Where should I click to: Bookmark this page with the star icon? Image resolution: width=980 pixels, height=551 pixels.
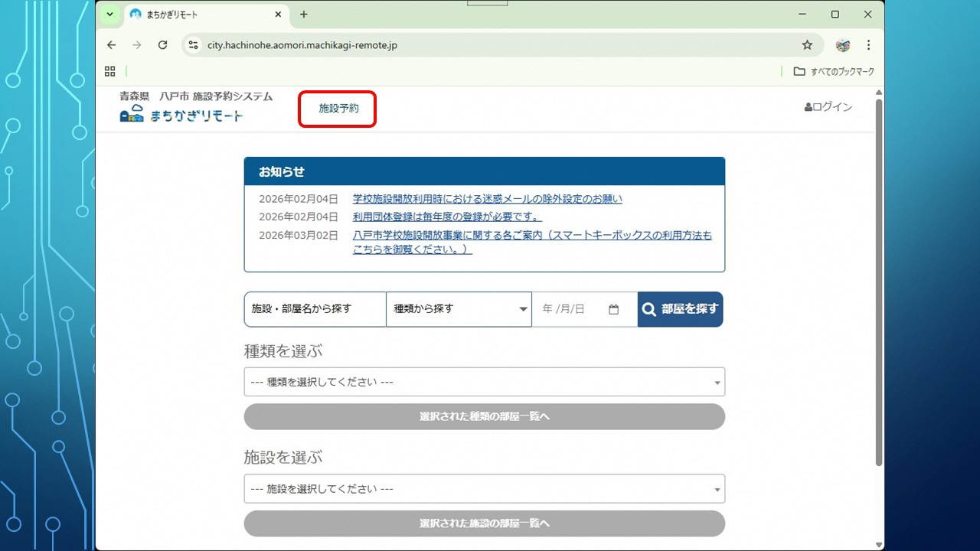tap(807, 45)
